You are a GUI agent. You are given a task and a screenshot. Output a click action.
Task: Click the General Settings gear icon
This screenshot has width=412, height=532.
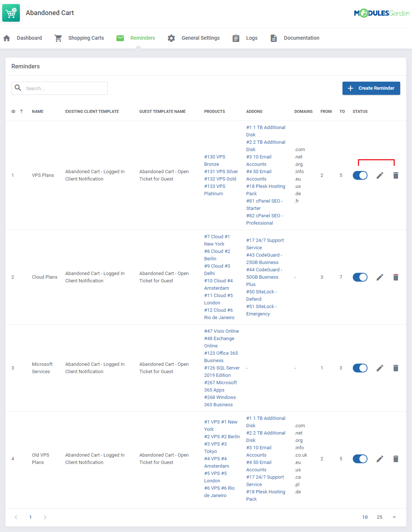171,38
